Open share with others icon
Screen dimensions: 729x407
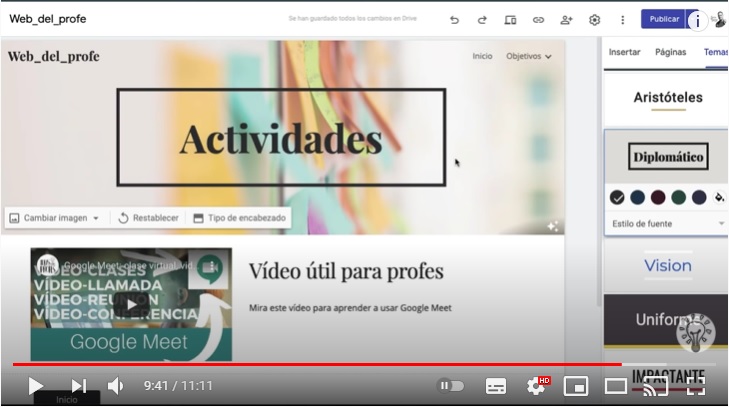[x=566, y=20]
